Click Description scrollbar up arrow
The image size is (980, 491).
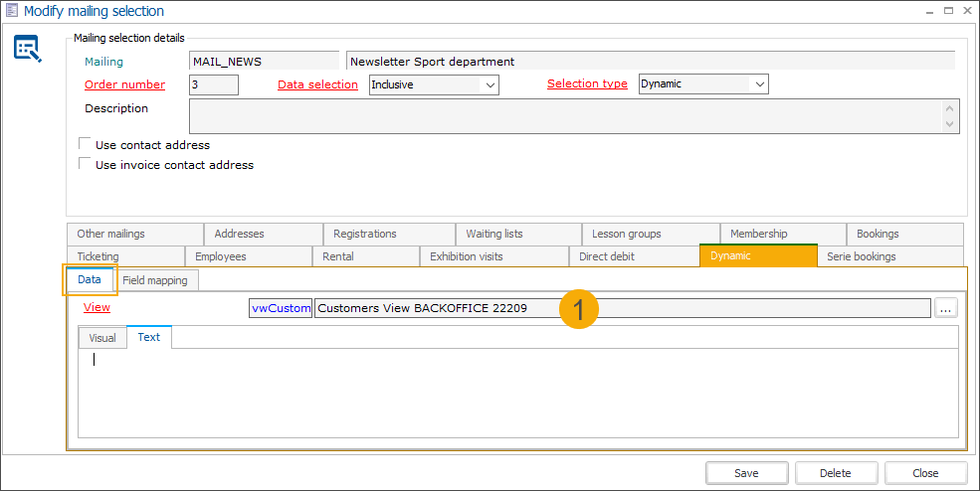point(949,108)
